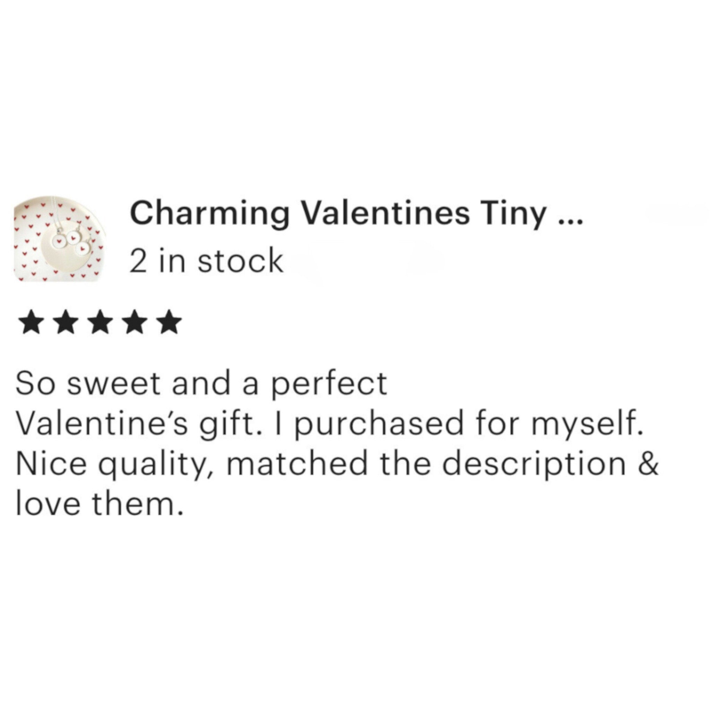Click the second rating star
Viewport: 728px width, 728px height.
tap(67, 322)
